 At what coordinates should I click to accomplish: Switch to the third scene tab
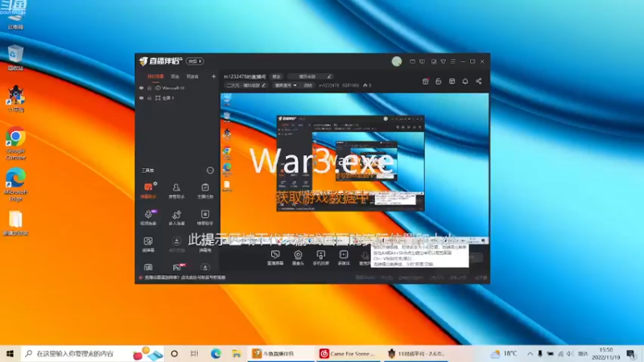point(192,76)
